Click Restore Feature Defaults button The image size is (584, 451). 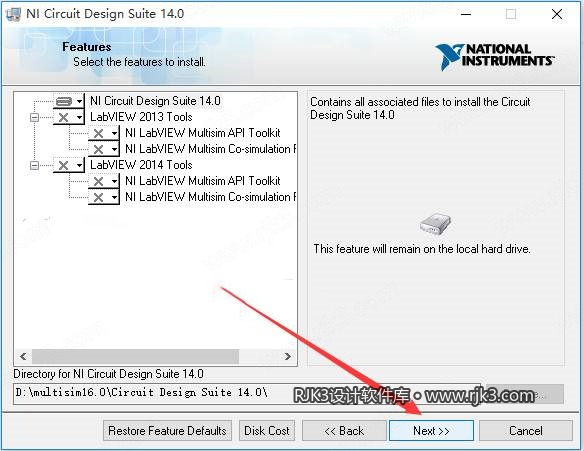pos(167,431)
